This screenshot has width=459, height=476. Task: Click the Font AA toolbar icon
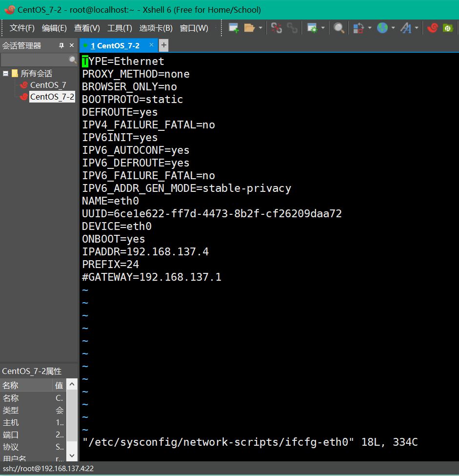(x=406, y=28)
